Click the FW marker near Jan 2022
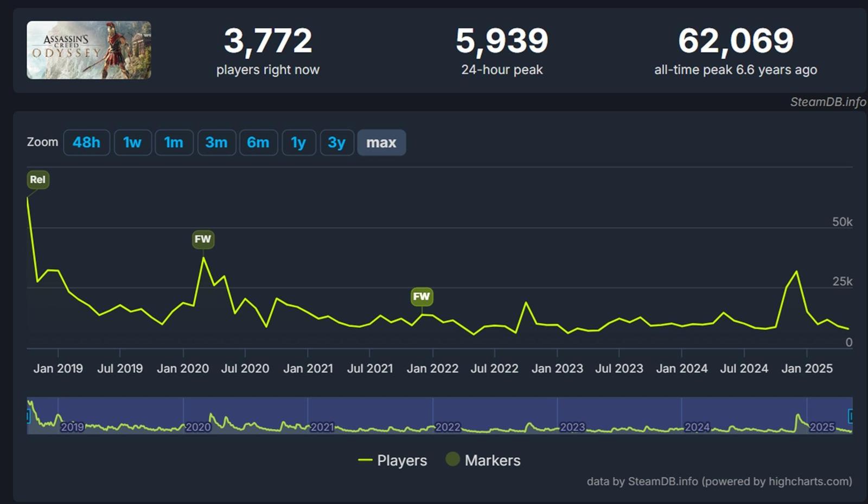 click(x=422, y=296)
